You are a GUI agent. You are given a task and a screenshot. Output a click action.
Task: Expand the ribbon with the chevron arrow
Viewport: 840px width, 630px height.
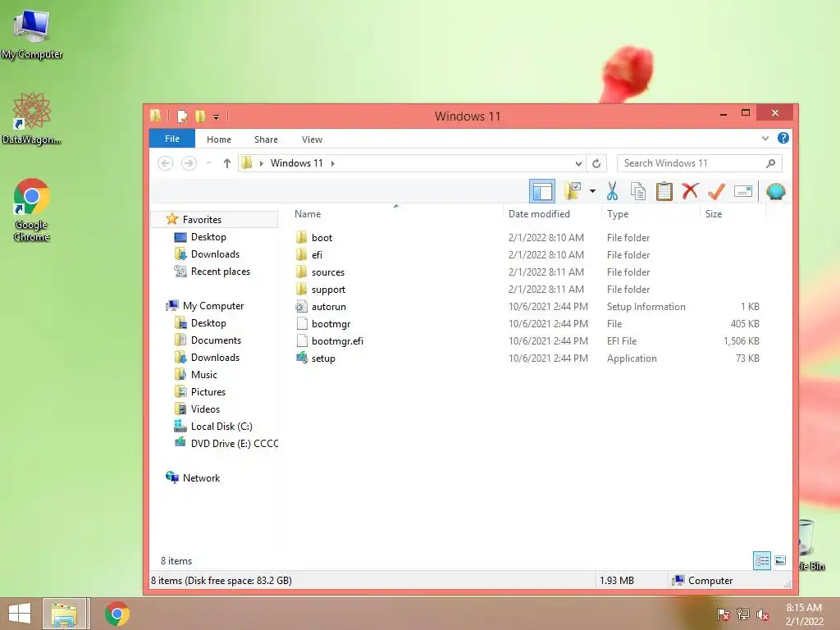[765, 138]
